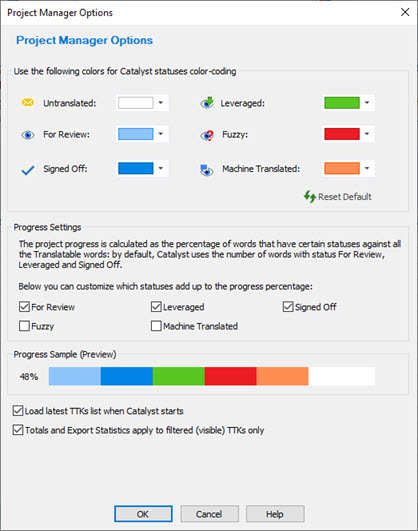
Task: Click the green Reset Default arrows icon
Action: pyautogui.click(x=310, y=196)
